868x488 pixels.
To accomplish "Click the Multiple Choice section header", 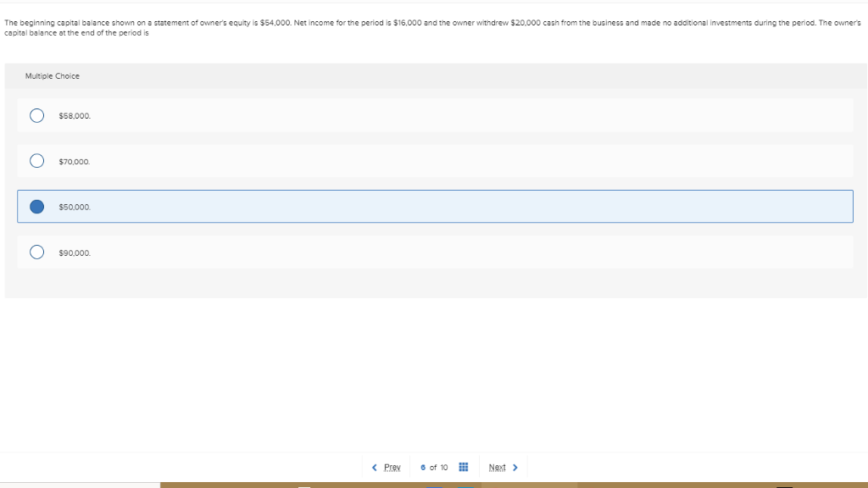I will (x=53, y=75).
